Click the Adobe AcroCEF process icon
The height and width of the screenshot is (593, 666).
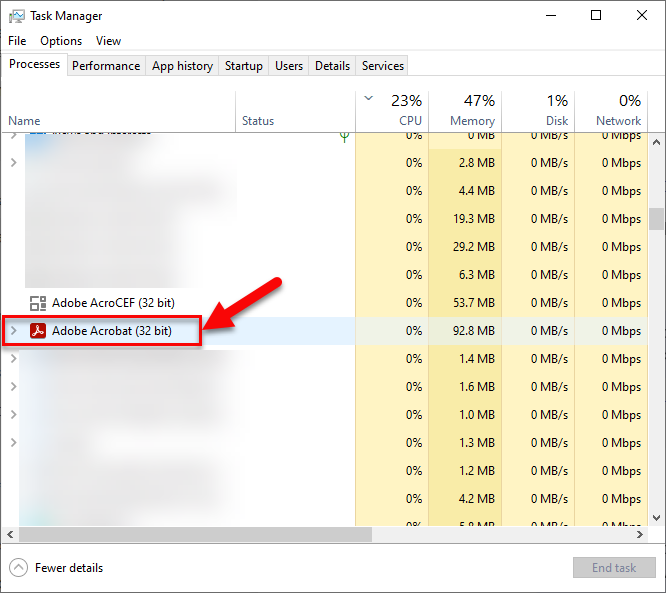click(38, 303)
